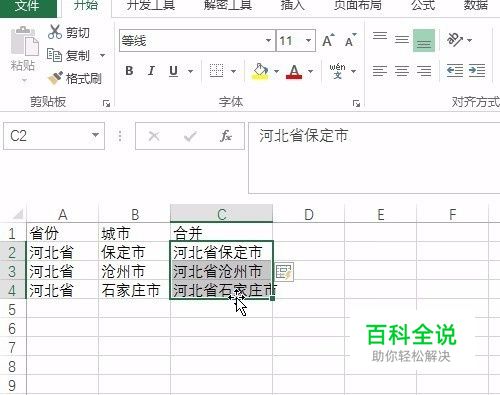The width and height of the screenshot is (500, 395).
Task: Switch to the Insert (插入) tab
Action: [x=292, y=5]
